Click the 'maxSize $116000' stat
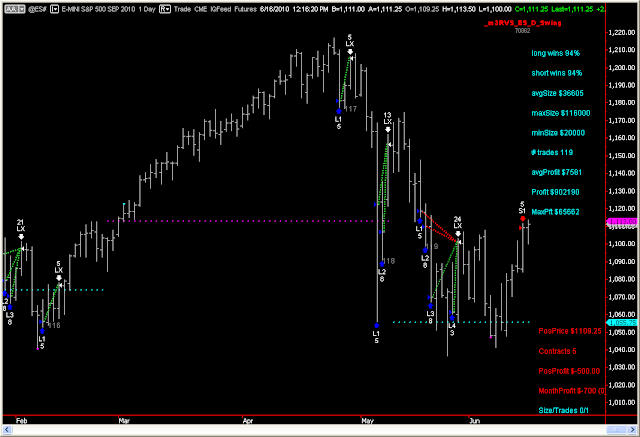 coord(560,113)
